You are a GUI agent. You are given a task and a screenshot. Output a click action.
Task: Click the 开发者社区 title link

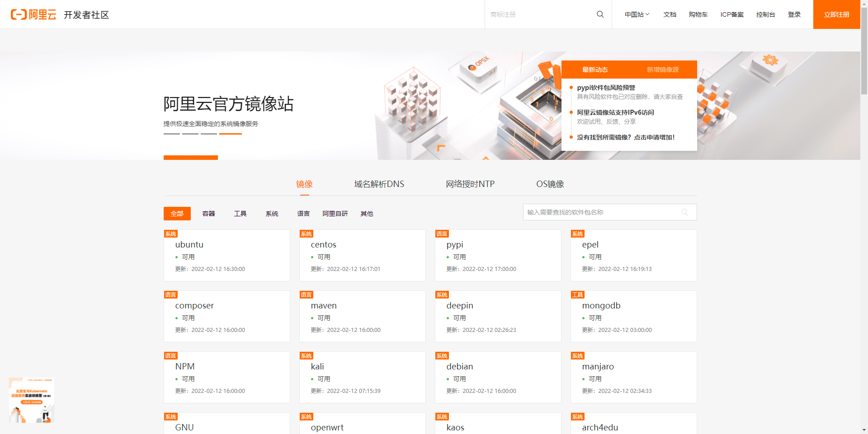coord(86,15)
